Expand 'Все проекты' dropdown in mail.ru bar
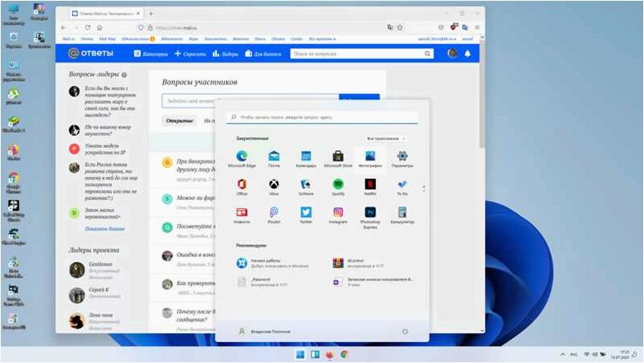644x363 pixels. [323, 39]
